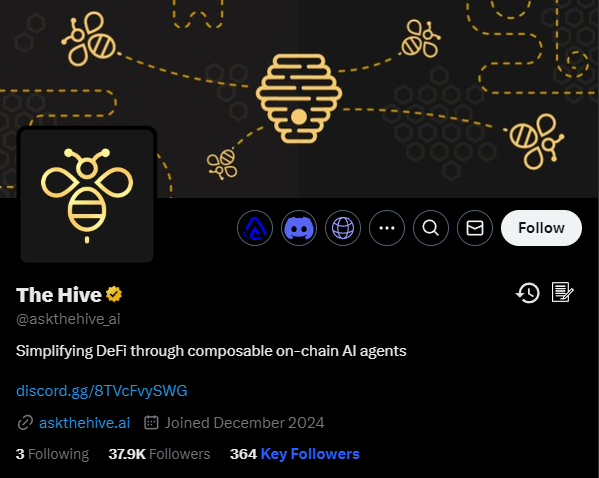The width and height of the screenshot is (599, 478).
Task: Click the gold verified badge
Action: (114, 295)
